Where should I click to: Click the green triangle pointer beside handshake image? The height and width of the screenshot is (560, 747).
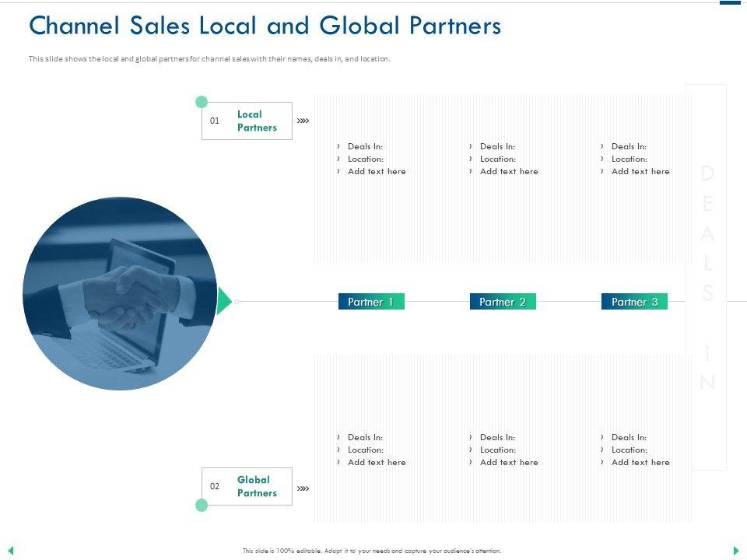224,301
